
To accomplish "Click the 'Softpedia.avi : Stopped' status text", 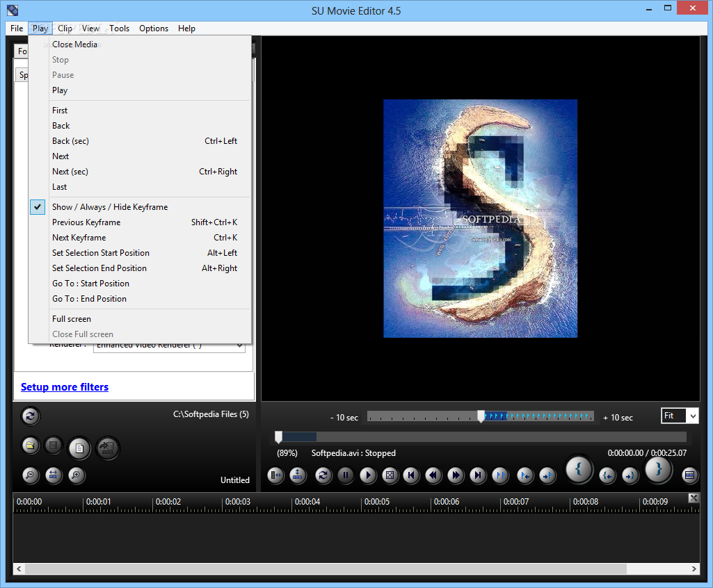I will tap(353, 453).
